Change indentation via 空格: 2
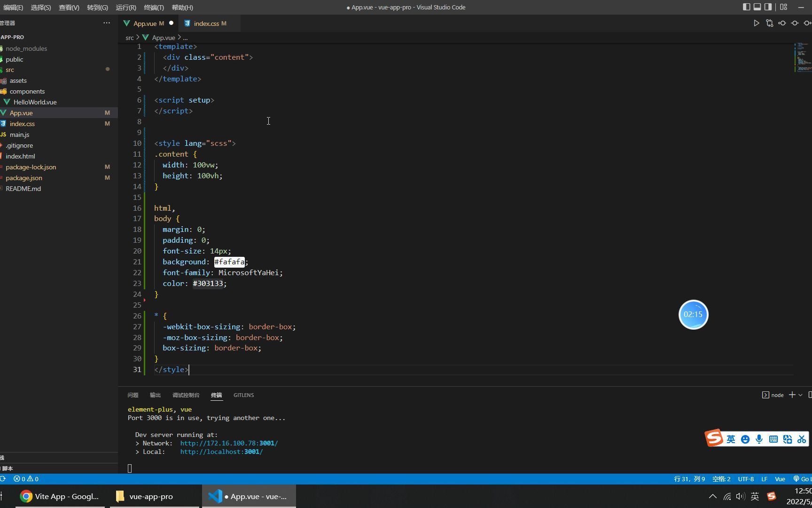This screenshot has width=812, height=508. pyautogui.click(x=721, y=479)
